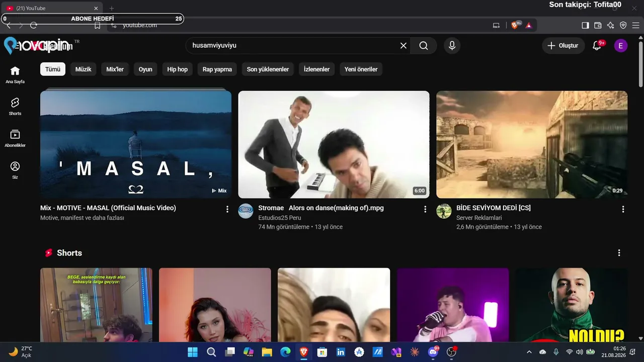Image resolution: width=644 pixels, height=362 pixels.
Task: Open the BİDE SEVİYOM DEDİ [CS] title
Action: pos(494,208)
